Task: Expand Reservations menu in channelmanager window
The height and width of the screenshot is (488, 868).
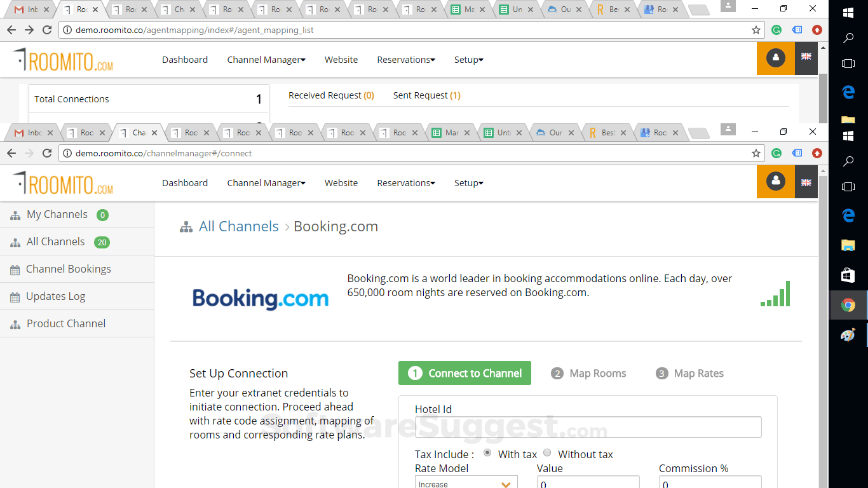Action: point(406,183)
